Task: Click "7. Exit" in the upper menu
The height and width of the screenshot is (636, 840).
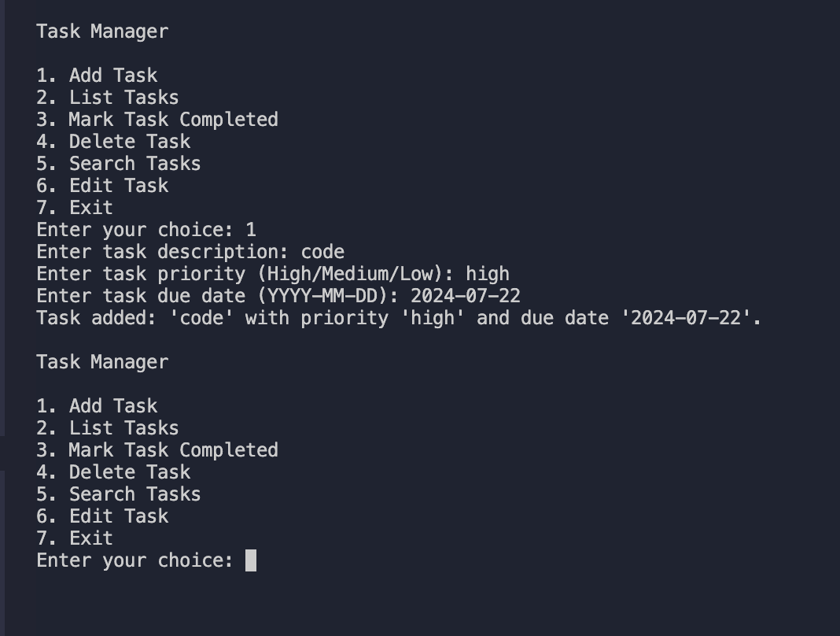Action: (75, 208)
